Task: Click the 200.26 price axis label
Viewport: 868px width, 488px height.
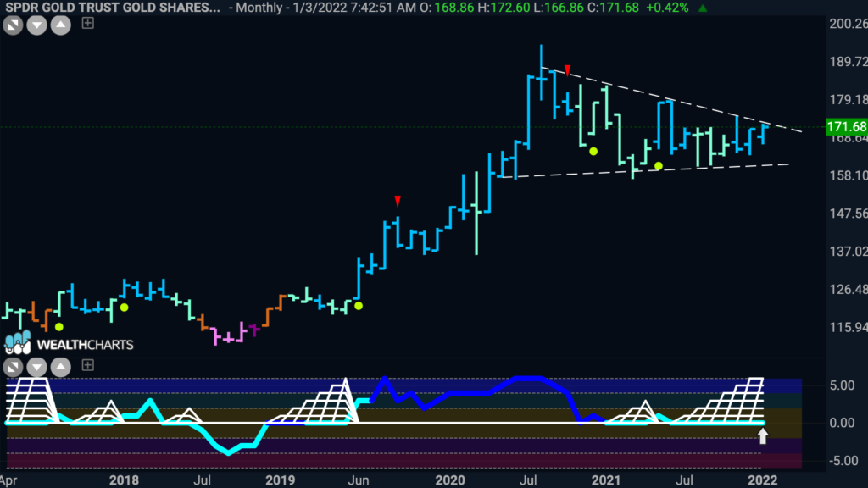Action: tap(848, 23)
